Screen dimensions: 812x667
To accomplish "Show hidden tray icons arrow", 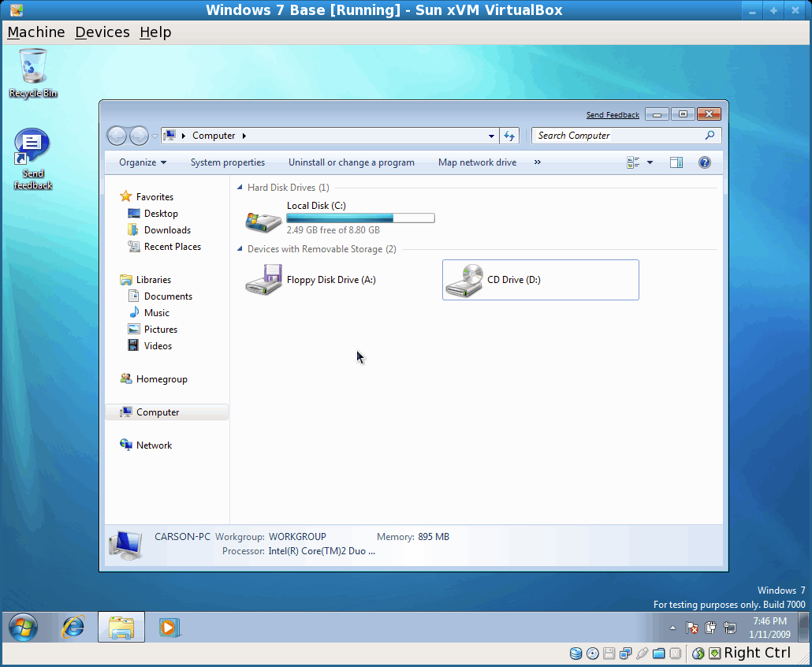I will 672,628.
